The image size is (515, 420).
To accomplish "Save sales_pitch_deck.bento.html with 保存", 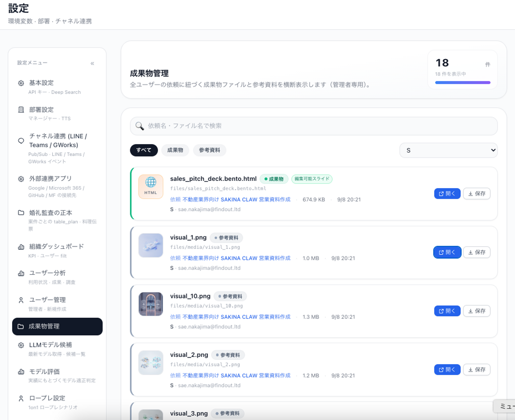I will [x=477, y=193].
